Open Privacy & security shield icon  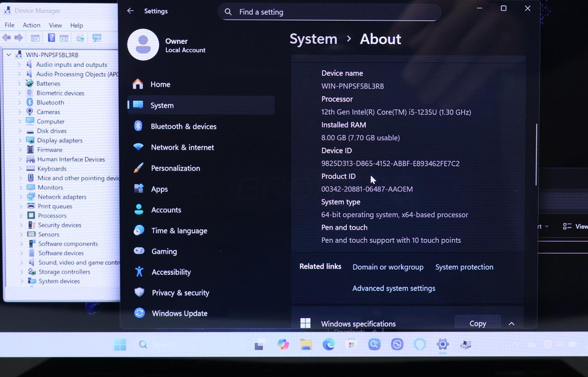point(139,292)
